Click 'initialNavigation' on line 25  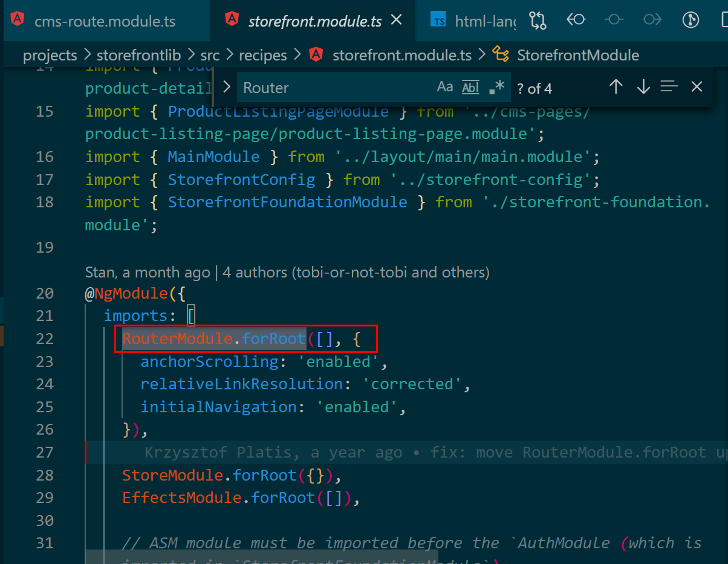click(x=219, y=407)
